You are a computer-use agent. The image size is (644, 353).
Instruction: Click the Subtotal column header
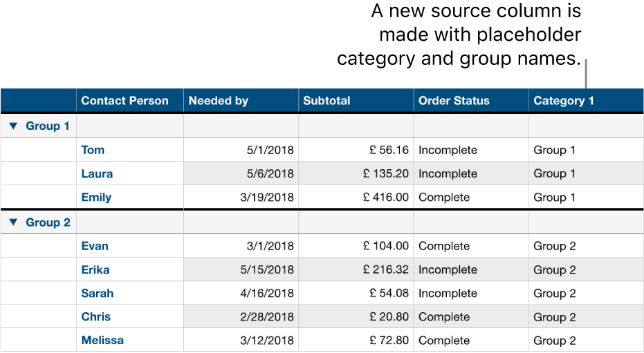coord(326,101)
